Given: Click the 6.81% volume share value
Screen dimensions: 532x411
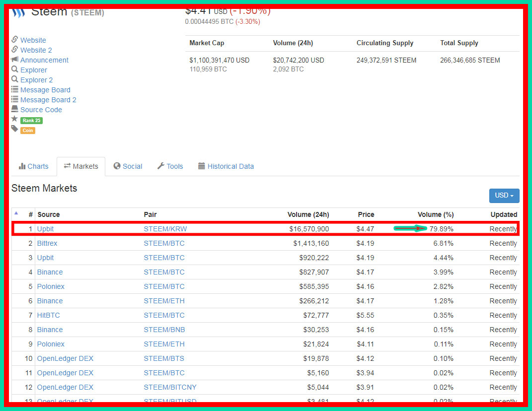Looking at the screenshot, I should pos(443,244).
